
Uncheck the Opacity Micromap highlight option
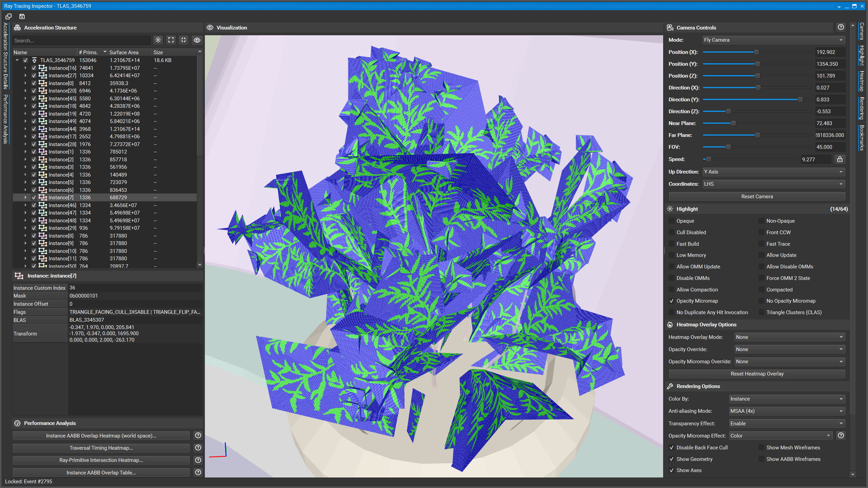pos(671,301)
